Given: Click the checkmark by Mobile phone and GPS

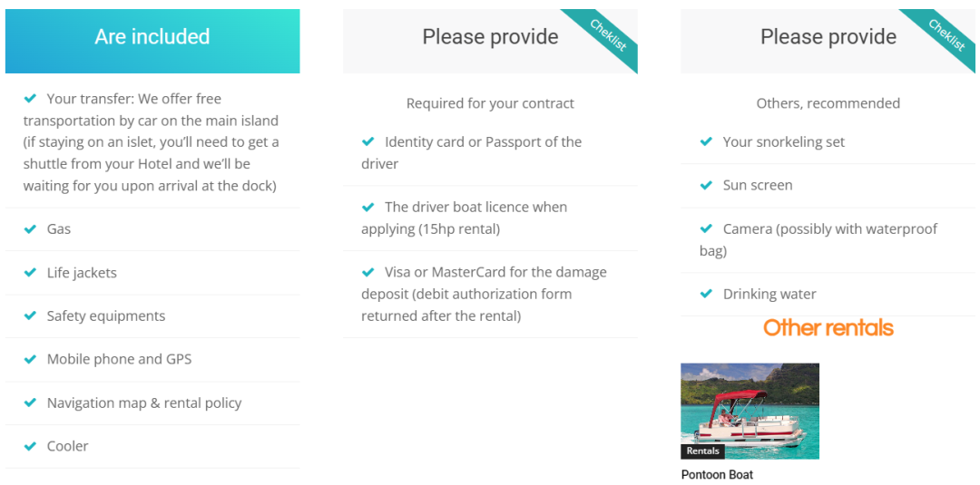Looking at the screenshot, I should tap(29, 360).
